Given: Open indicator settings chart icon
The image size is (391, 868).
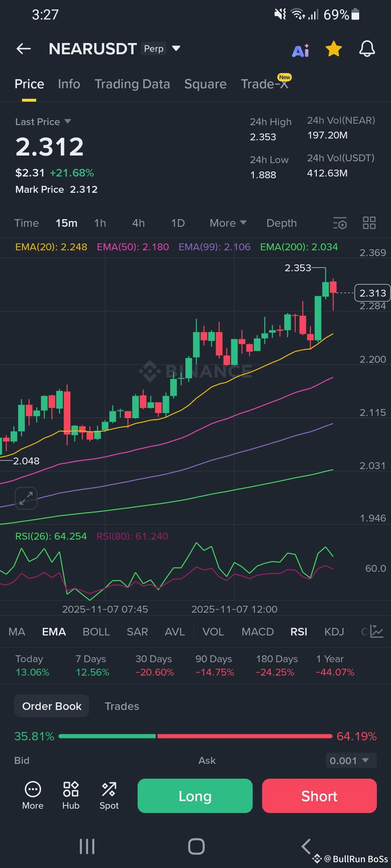Looking at the screenshot, I should pos(377,631).
